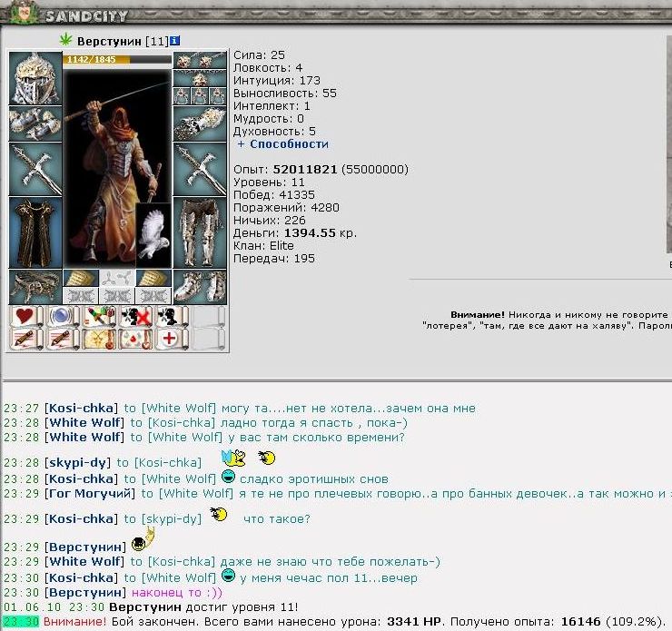Image resolution: width=672 pixels, height=631 pixels.
Task: Select the left yellow parchment scroll slot
Action: (81, 278)
